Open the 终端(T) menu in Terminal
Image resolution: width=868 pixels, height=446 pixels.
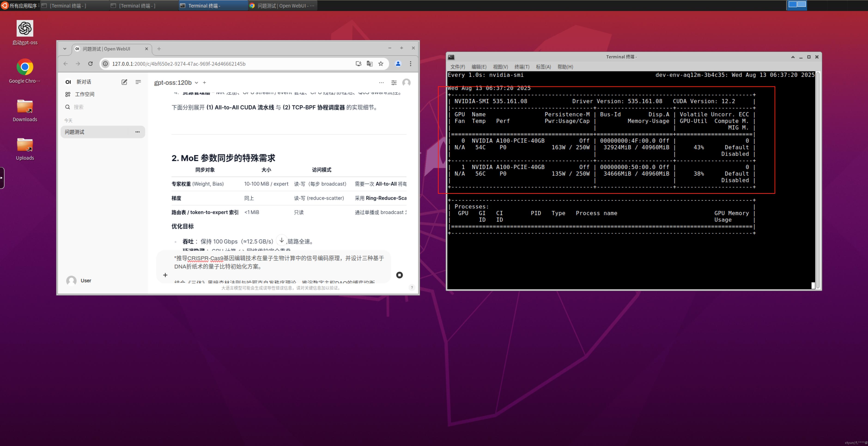point(522,67)
